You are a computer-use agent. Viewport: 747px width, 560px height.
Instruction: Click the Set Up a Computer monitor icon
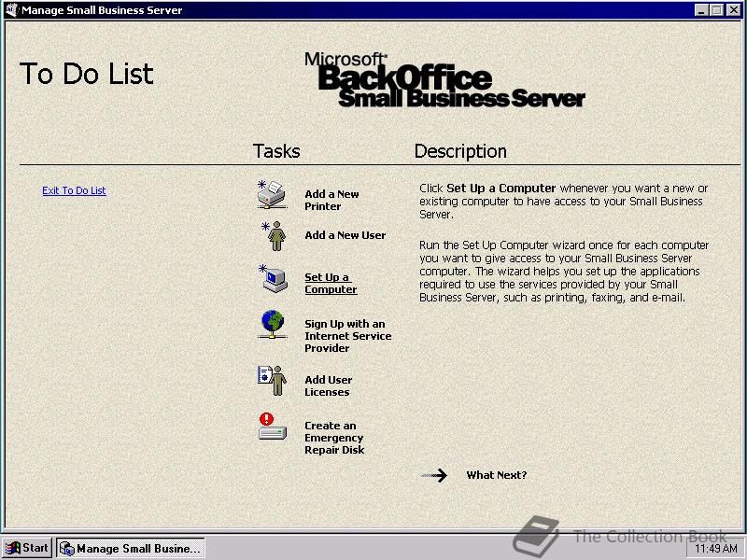pyautogui.click(x=273, y=278)
